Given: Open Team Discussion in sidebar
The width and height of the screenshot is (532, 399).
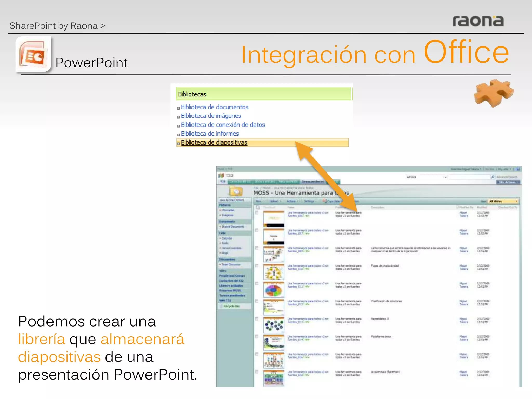Looking at the screenshot, I should pos(231,264).
